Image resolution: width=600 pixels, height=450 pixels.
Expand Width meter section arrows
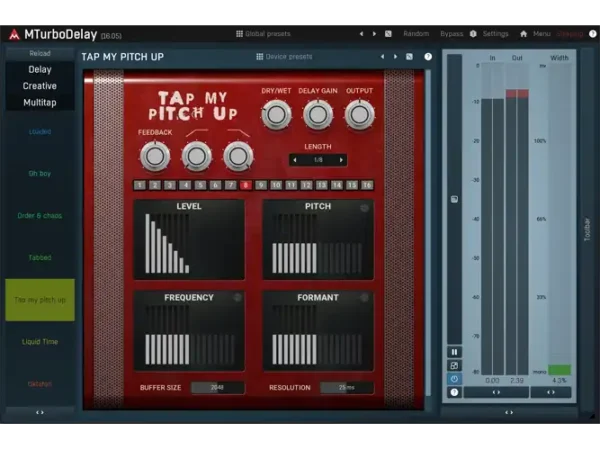[x=551, y=392]
